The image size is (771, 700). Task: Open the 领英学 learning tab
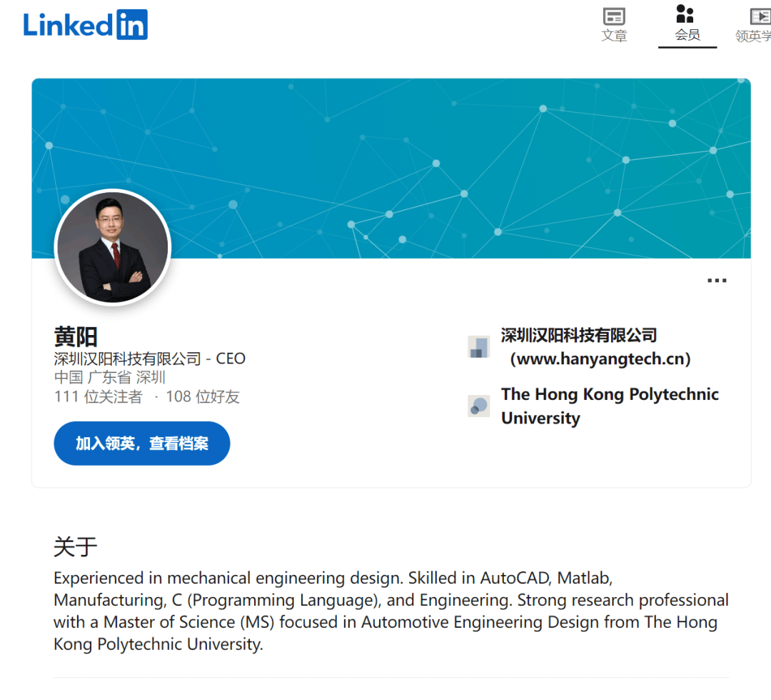(753, 26)
